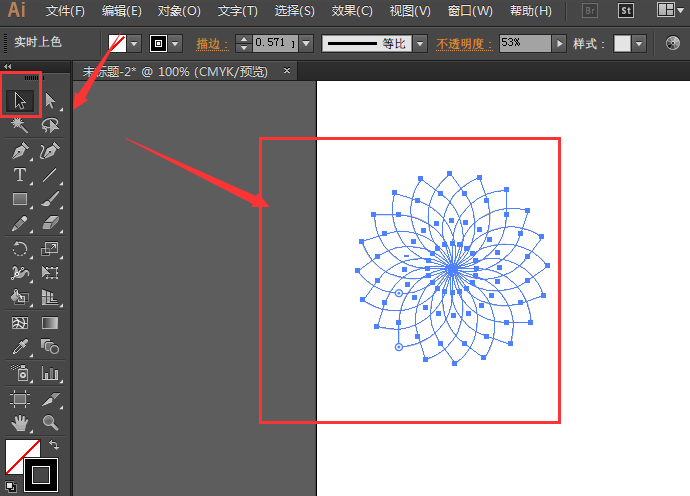This screenshot has height=496, width=690.
Task: Select the Selection tool (black arrow)
Action: click(20, 100)
